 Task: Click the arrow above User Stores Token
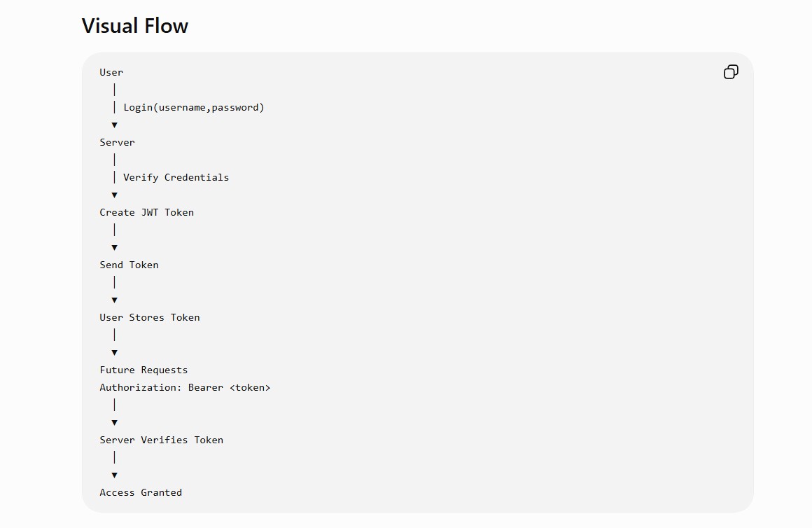[x=114, y=300]
